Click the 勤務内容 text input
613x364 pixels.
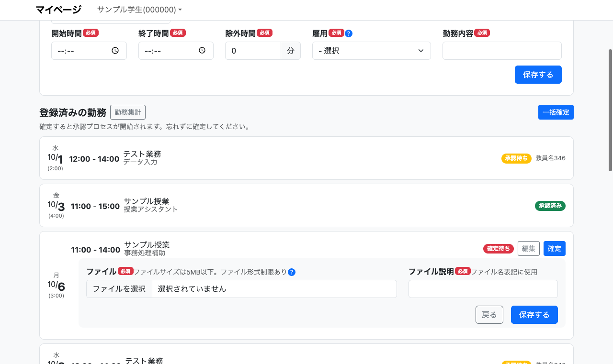click(501, 51)
